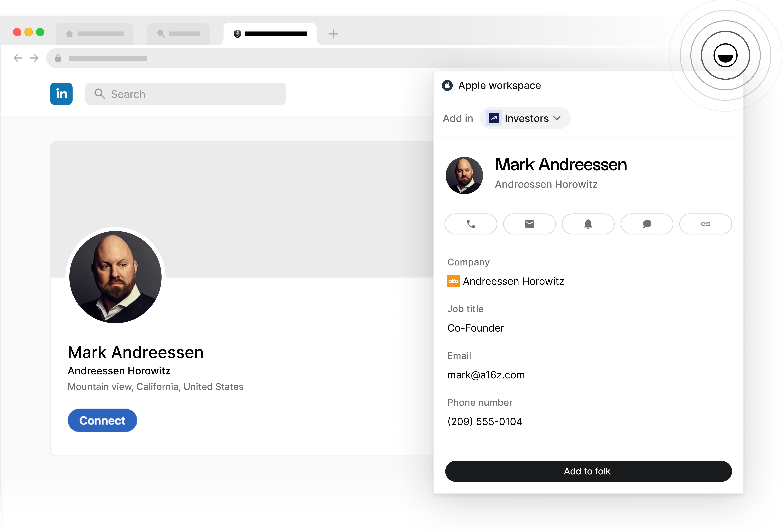Open the workspace selector dropdown
Screen dimensions: 782x532
click(499, 85)
